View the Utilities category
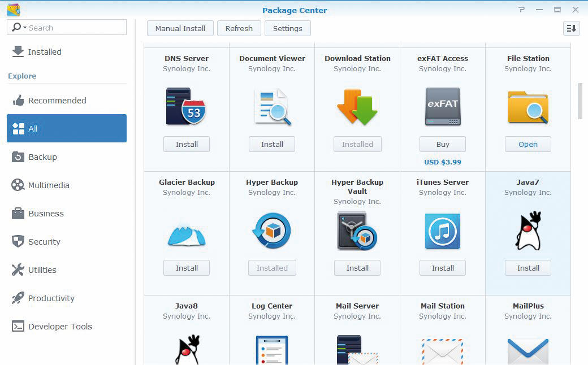The width and height of the screenshot is (588, 365). [67, 270]
